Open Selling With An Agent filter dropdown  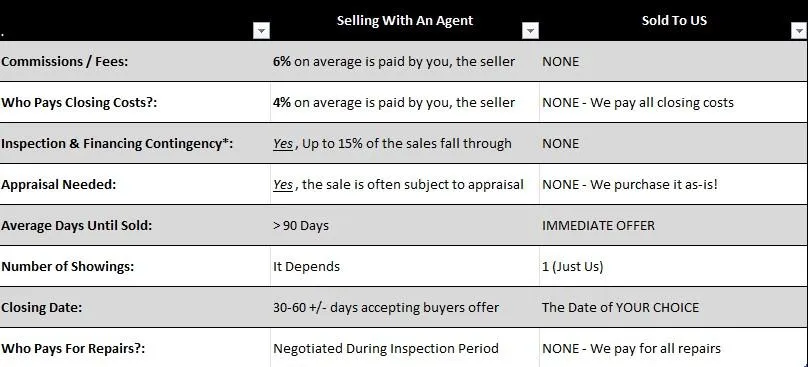530,31
